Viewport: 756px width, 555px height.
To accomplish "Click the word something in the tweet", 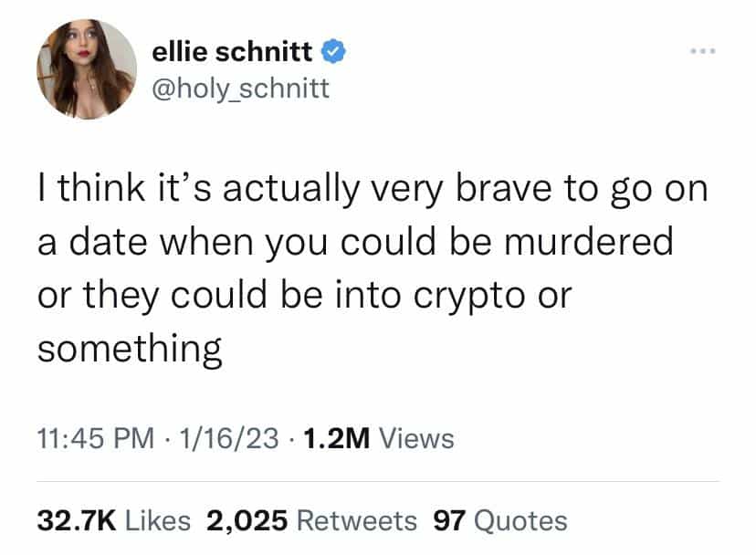I will (130, 350).
